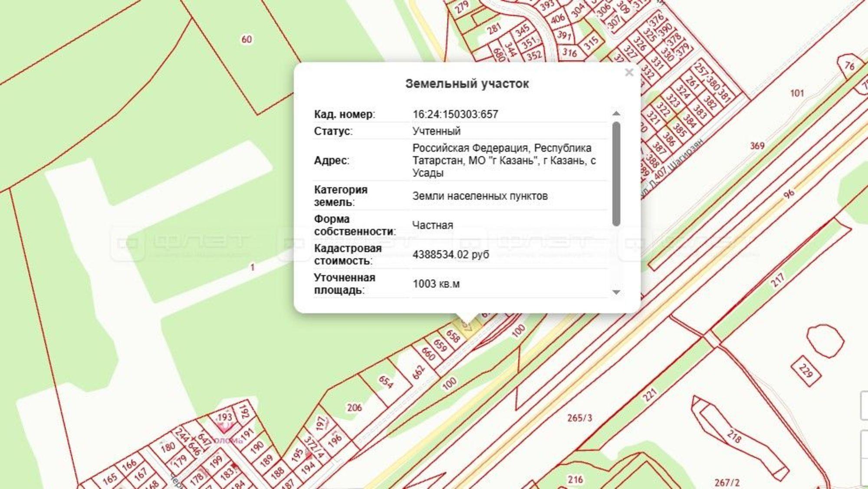
Task: Select parcel 216 at the bottom
Action: click(575, 479)
